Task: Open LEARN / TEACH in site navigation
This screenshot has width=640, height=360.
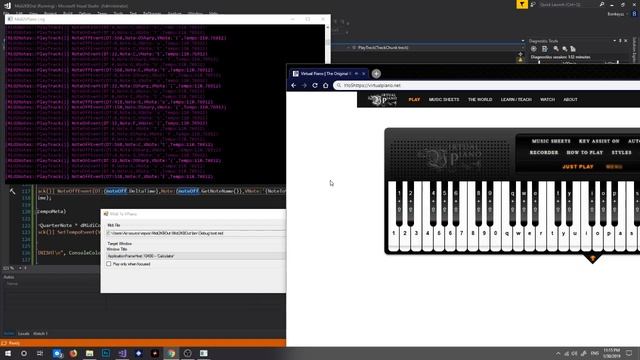Action: (x=516, y=100)
